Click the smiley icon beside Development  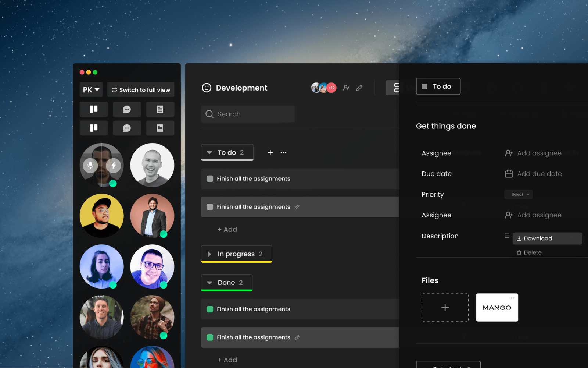pyautogui.click(x=207, y=88)
